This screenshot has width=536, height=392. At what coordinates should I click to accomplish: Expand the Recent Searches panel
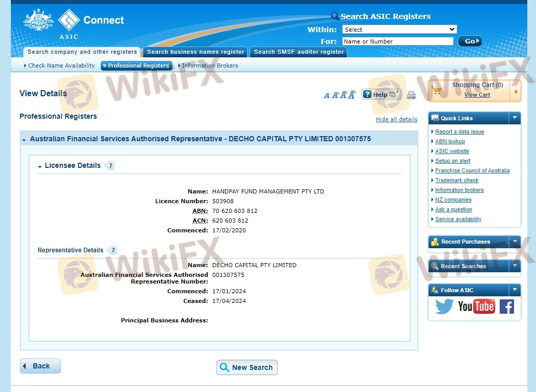pos(515,266)
